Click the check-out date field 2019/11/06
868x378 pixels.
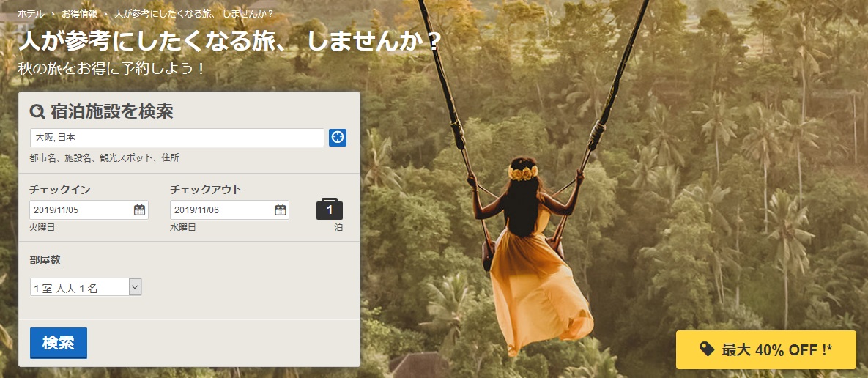tap(230, 210)
